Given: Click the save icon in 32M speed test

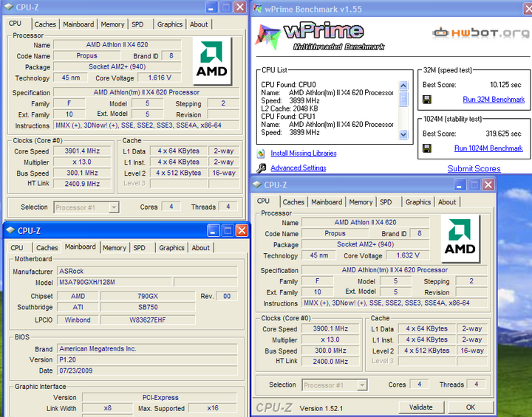Looking at the screenshot, I should (x=427, y=100).
